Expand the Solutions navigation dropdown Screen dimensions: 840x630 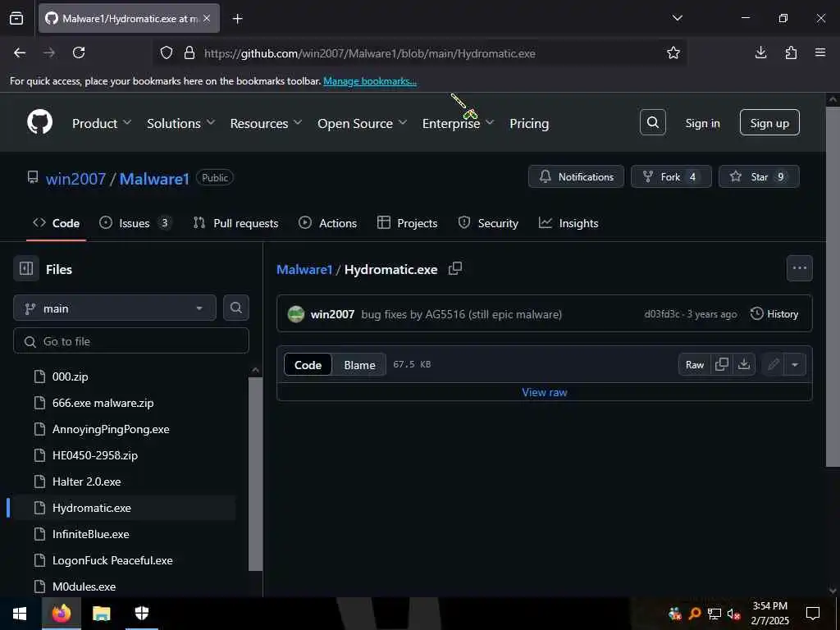181,123
